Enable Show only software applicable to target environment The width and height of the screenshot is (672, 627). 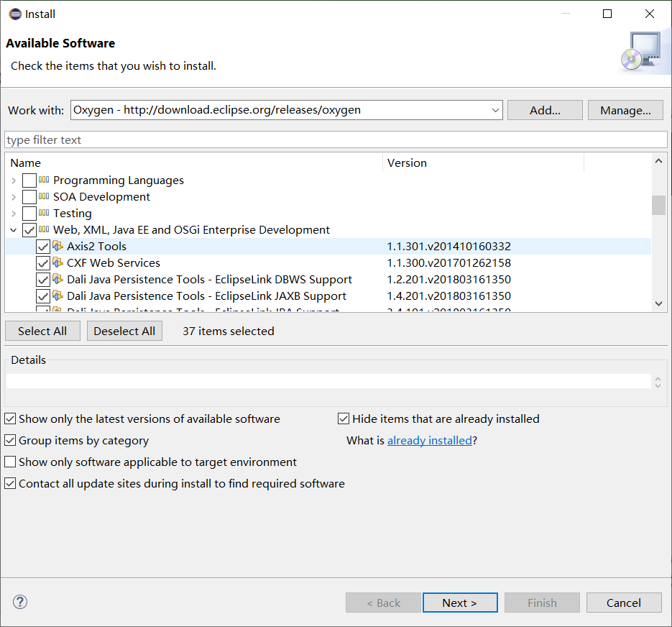click(10, 462)
